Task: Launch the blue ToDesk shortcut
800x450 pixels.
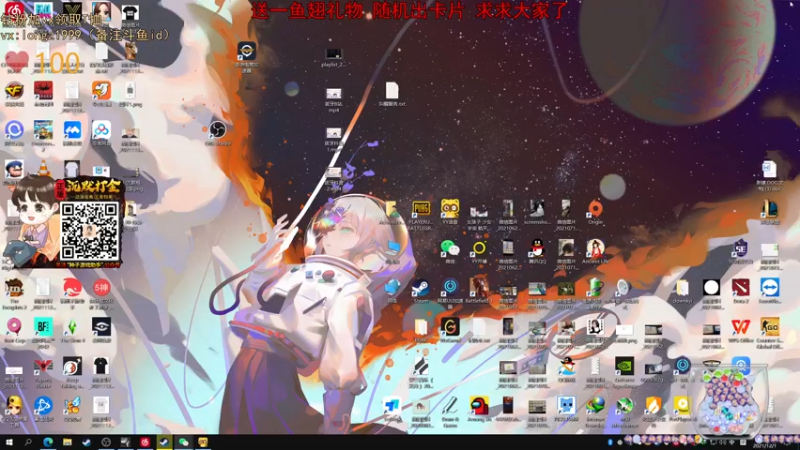Action: click(392, 406)
